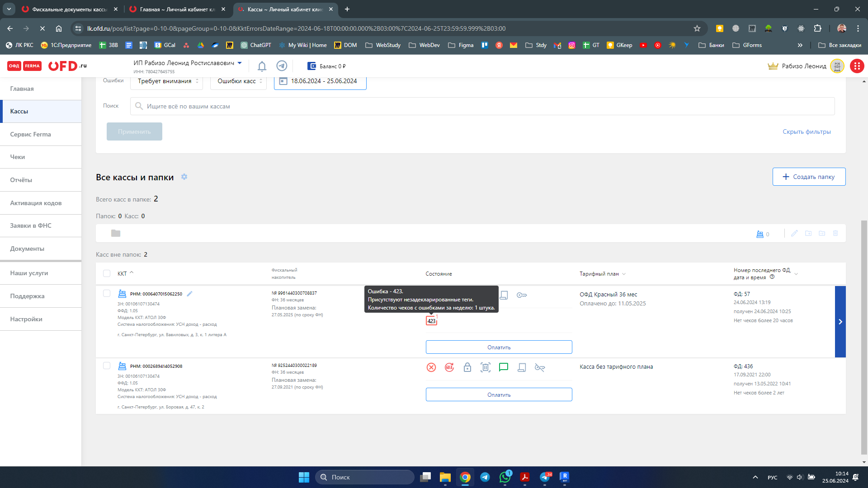
Task: Click the Telegram icon in header
Action: [x=282, y=66]
